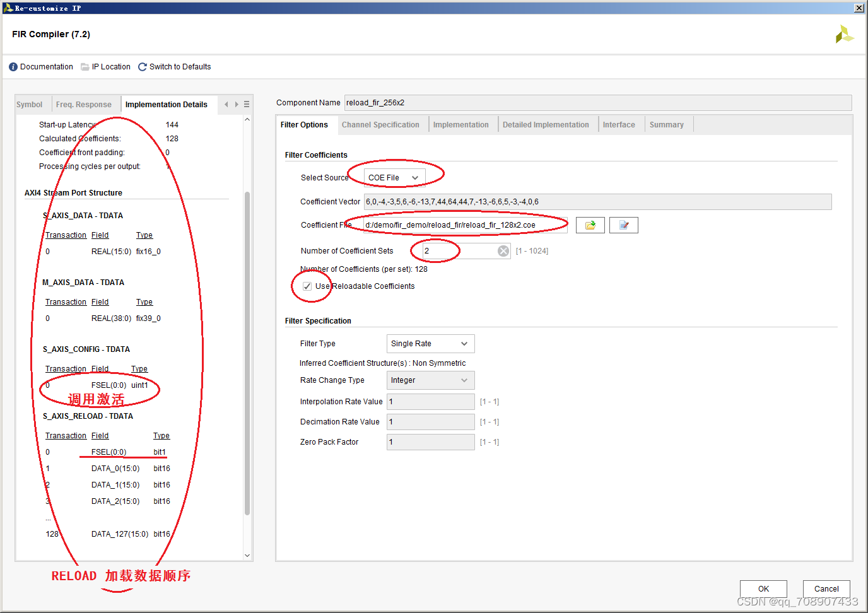The width and height of the screenshot is (868, 613).
Task: Edit the coefficient file with pencil icon
Action: click(x=624, y=225)
